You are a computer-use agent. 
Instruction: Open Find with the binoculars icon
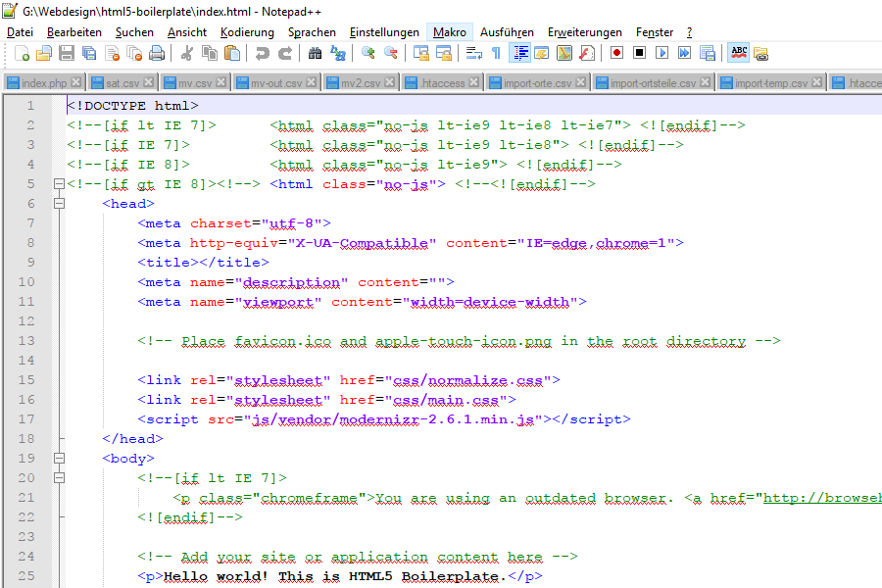pos(315,54)
